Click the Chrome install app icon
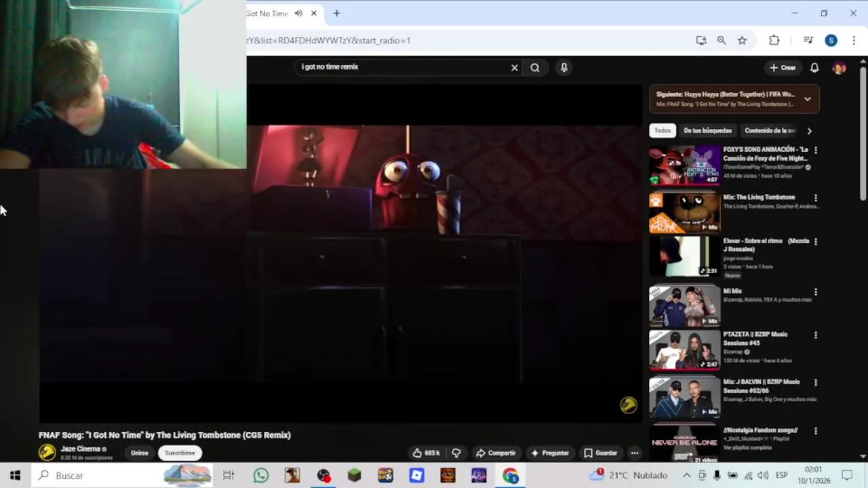868x488 pixels. point(701,41)
